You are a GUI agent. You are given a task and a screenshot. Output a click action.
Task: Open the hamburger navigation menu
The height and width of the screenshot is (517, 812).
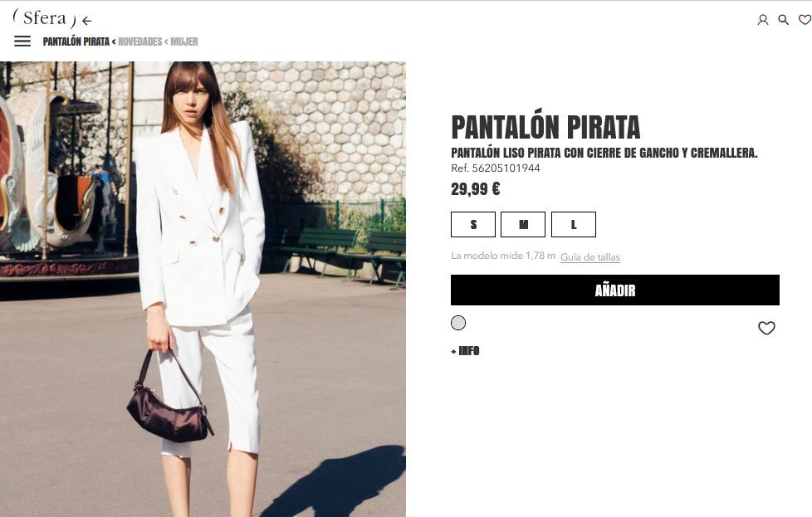[22, 41]
